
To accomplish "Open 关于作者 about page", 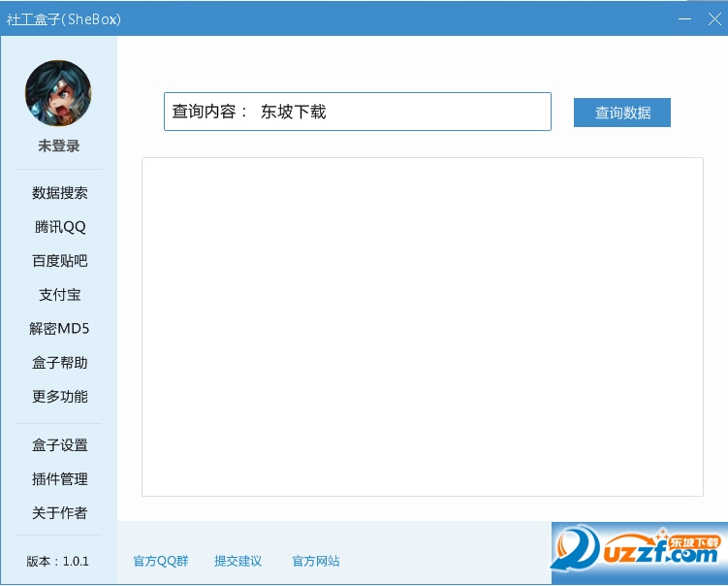I will pos(59,513).
